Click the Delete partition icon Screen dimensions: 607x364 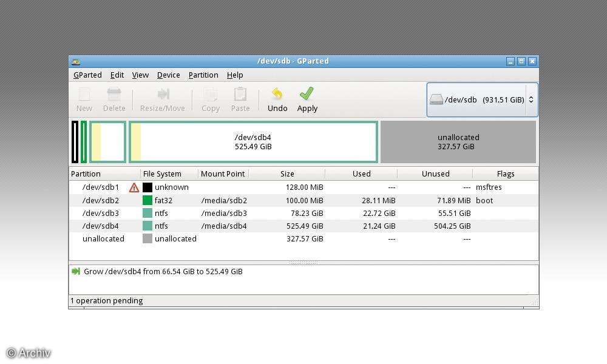[x=114, y=99]
